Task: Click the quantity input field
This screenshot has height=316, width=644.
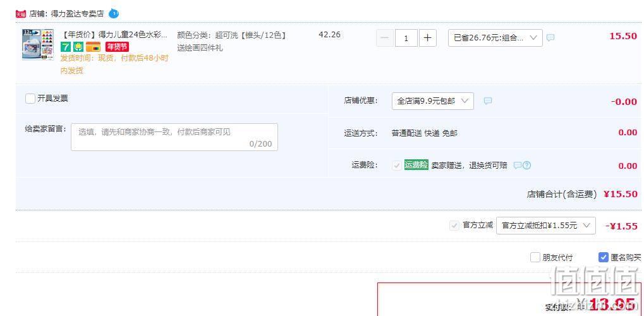Action: pyautogui.click(x=406, y=38)
